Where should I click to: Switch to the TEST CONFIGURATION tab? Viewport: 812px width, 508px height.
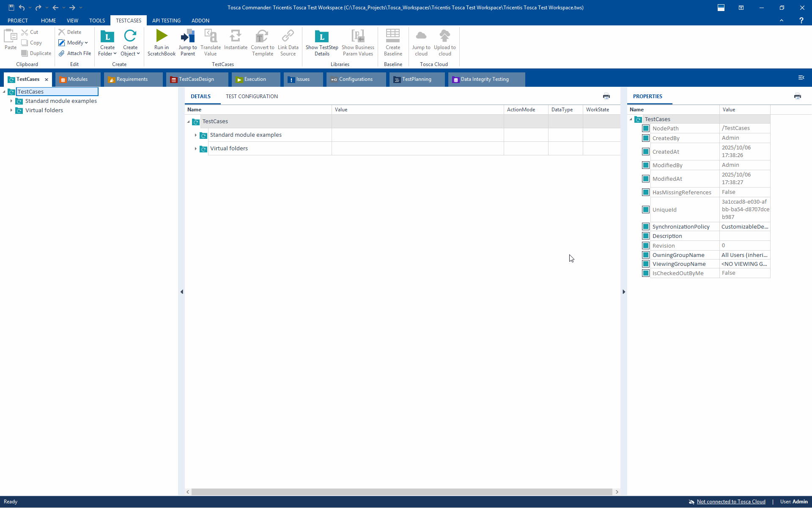point(252,97)
